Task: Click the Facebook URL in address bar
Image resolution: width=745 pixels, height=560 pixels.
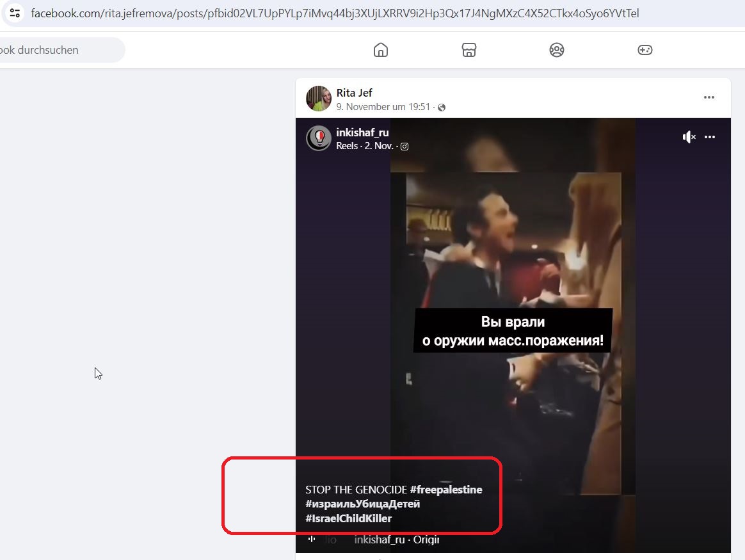Action: [335, 13]
